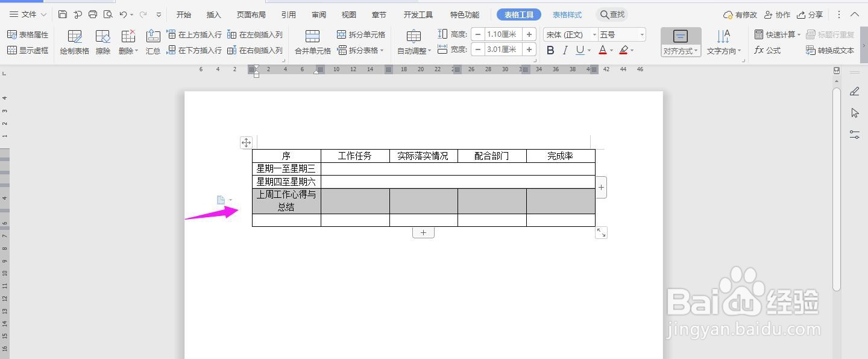Click the table resize handle at bottom right corner
This screenshot has height=359, width=868.
pos(601,232)
